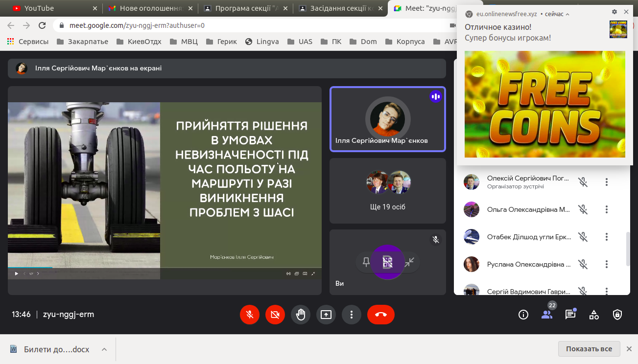Screen dimensions: 638x364
Task: Open the Present now screen share button
Action: pos(326,315)
